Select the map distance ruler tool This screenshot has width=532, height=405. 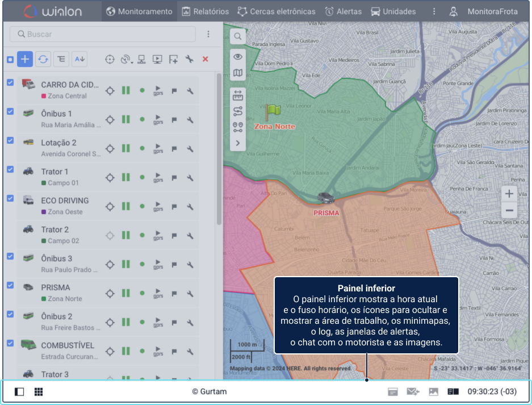(x=238, y=96)
